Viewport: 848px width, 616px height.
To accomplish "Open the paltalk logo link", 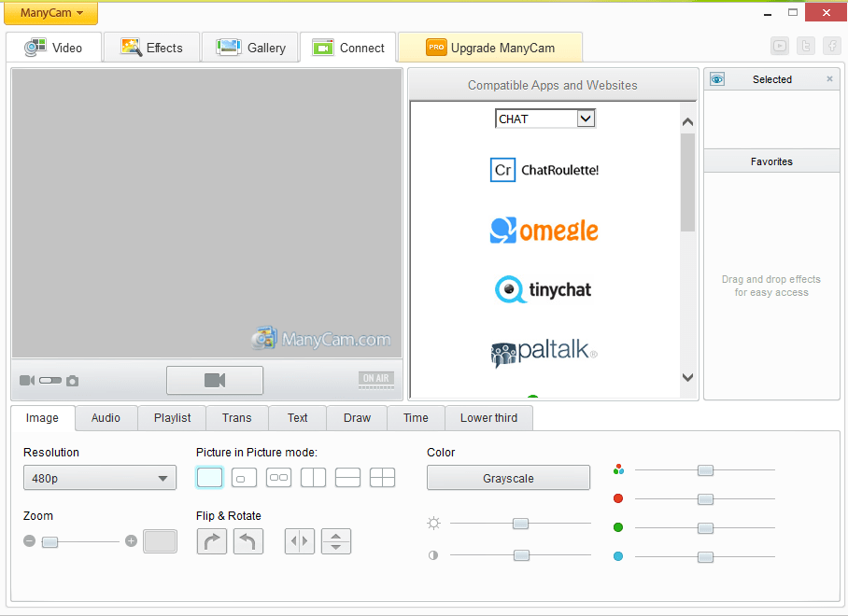I will 544,353.
